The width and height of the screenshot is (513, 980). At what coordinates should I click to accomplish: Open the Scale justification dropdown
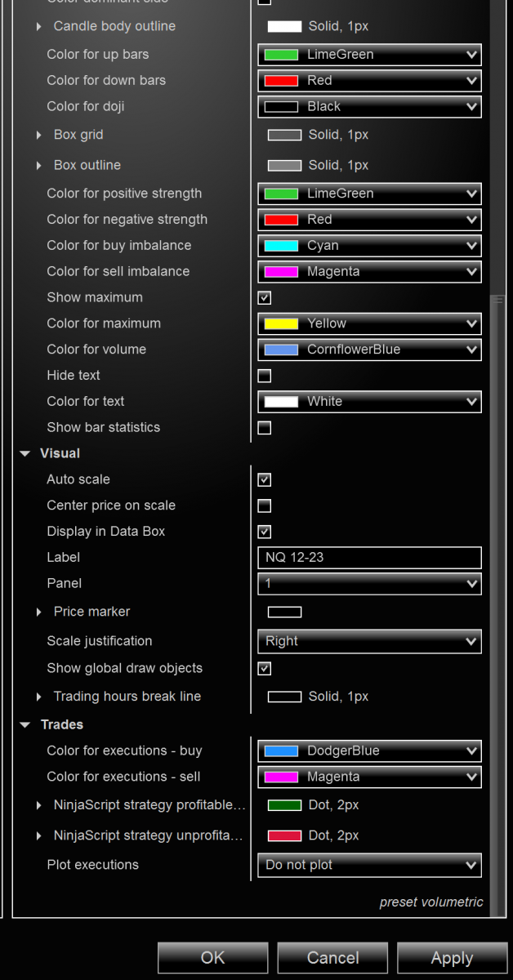pyautogui.click(x=369, y=641)
